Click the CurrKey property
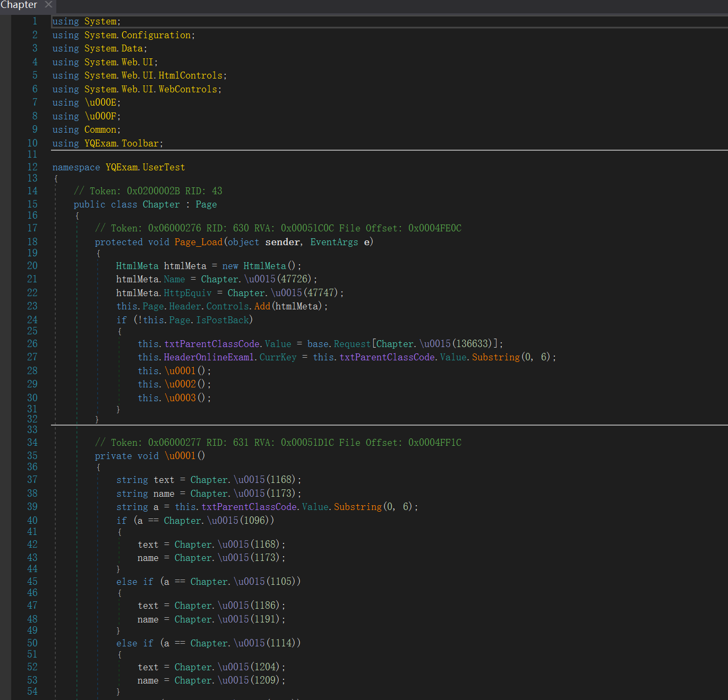The width and height of the screenshot is (728, 700). (278, 357)
